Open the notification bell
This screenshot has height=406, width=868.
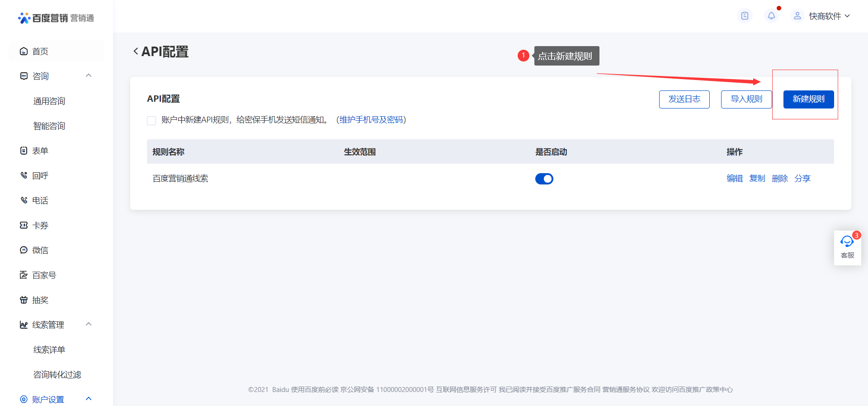click(771, 16)
